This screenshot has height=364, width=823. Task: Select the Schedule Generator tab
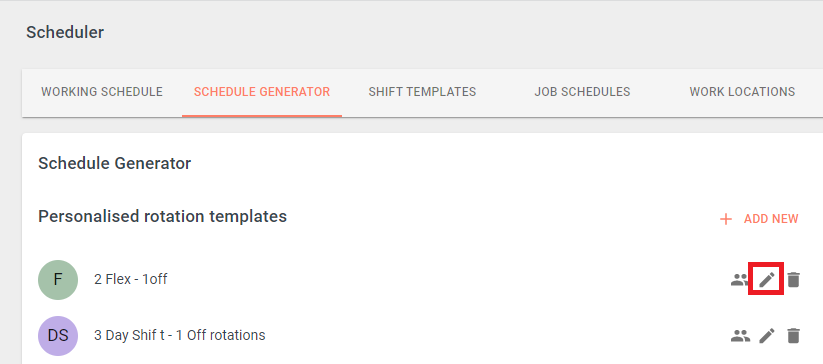coord(262,92)
